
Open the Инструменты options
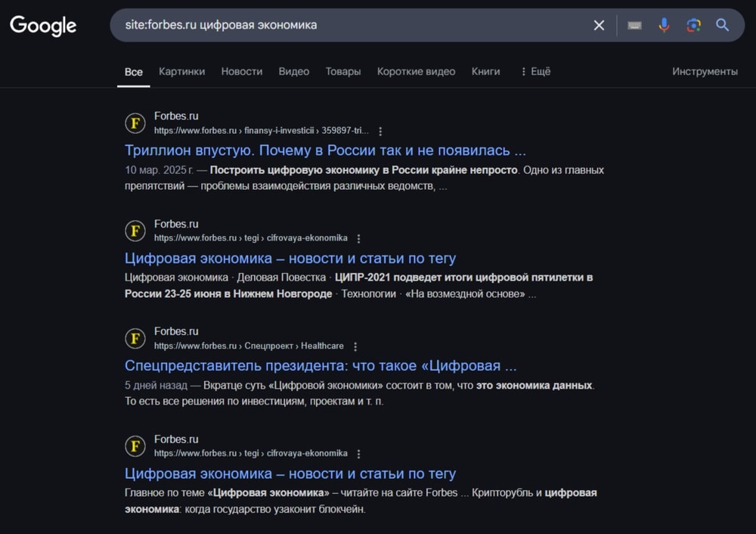point(705,71)
